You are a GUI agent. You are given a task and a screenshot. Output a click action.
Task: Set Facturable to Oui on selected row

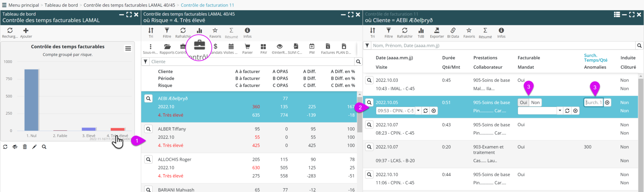(523, 103)
